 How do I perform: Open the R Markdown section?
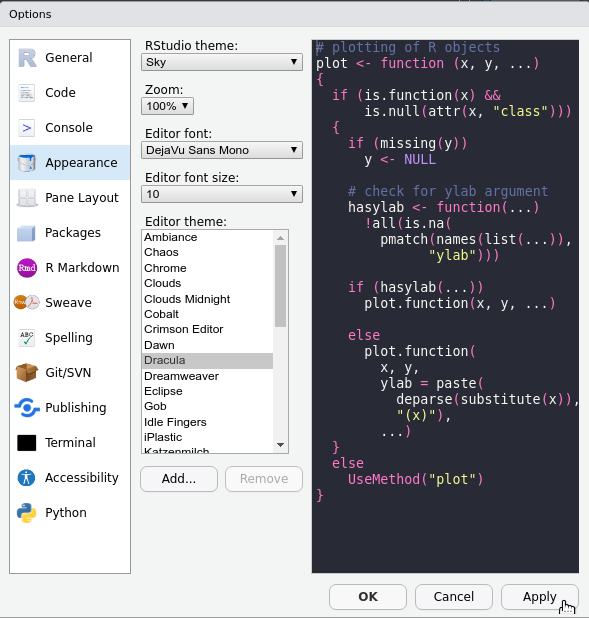70,268
